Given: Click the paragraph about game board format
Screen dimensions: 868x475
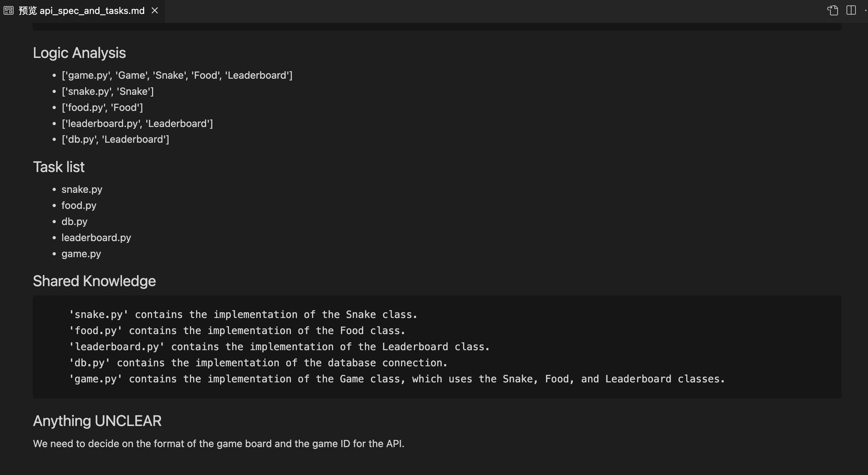Looking at the screenshot, I should pos(219,444).
